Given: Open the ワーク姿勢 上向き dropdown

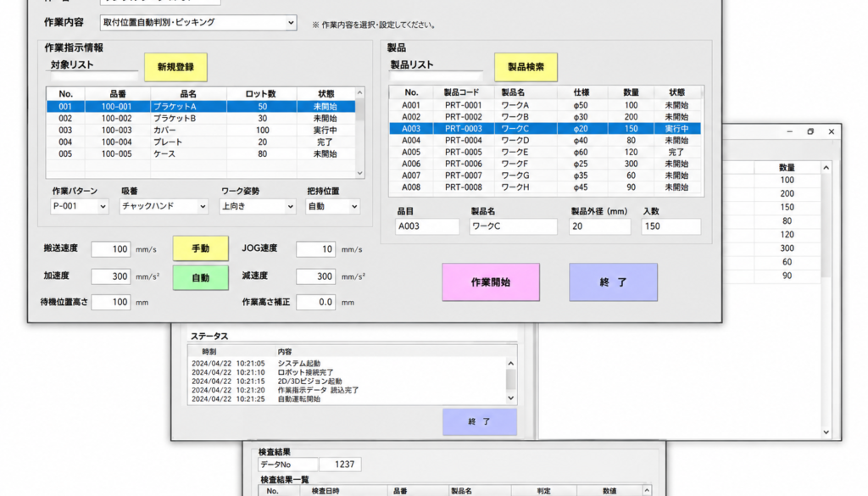Looking at the screenshot, I should 258,207.
